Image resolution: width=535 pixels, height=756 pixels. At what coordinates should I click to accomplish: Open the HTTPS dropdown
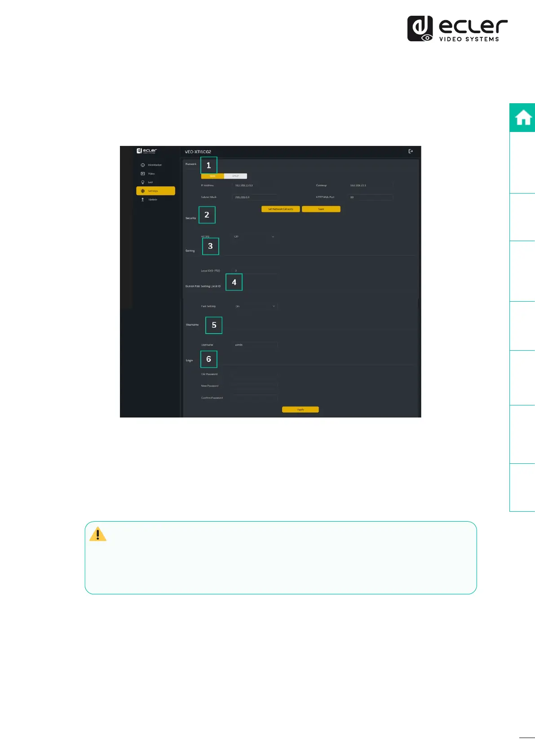254,237
